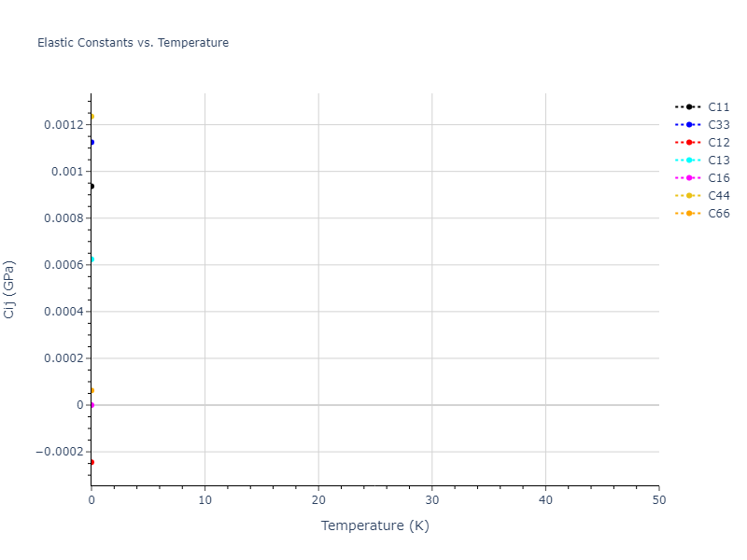
Task: Click the topmost C44 data point
Action: (91, 117)
